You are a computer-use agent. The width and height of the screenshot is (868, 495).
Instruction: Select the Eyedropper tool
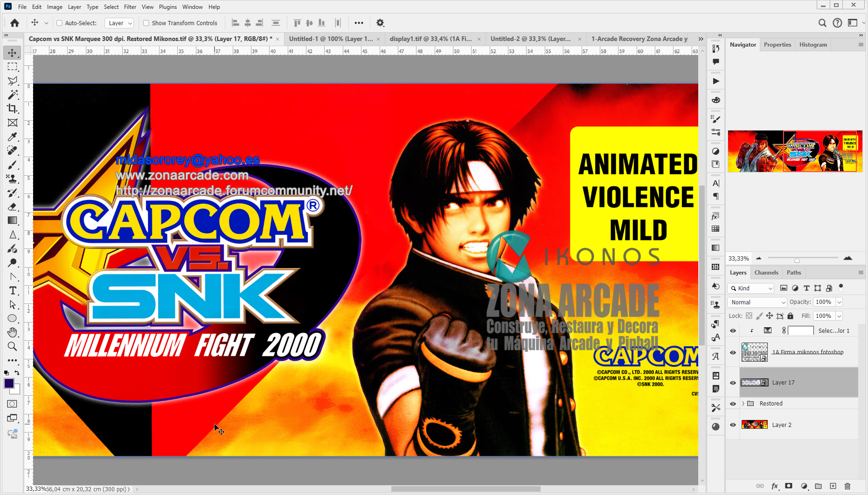(x=13, y=137)
